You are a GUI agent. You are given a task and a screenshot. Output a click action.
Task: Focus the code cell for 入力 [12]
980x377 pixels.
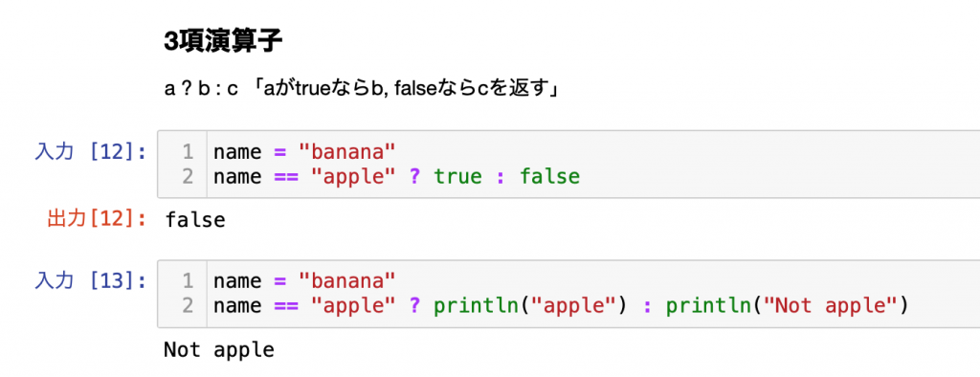(x=568, y=165)
